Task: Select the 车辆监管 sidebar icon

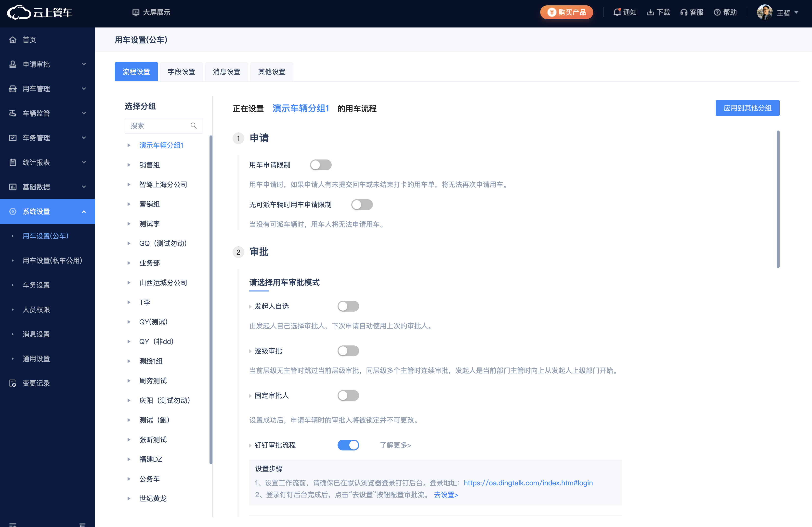Action: coord(13,113)
